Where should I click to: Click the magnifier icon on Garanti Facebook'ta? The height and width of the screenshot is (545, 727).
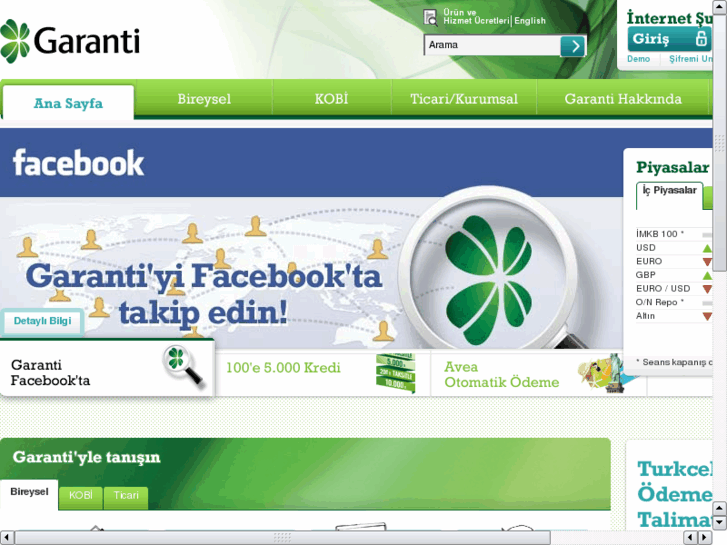[x=184, y=365]
